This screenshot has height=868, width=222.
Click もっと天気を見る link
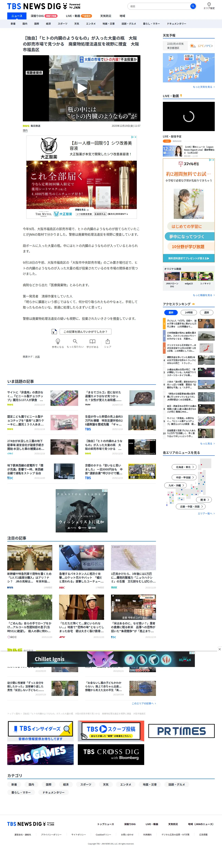[203, 87]
